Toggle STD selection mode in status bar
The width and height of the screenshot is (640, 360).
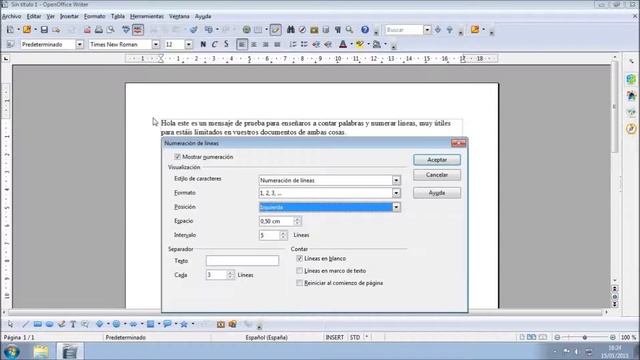(x=355, y=338)
